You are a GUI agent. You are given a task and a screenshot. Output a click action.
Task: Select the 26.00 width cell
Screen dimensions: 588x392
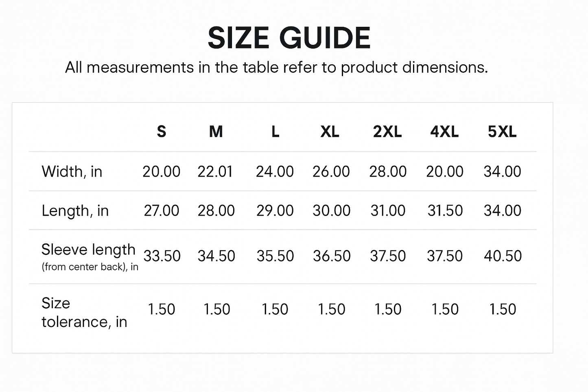pyautogui.click(x=331, y=172)
